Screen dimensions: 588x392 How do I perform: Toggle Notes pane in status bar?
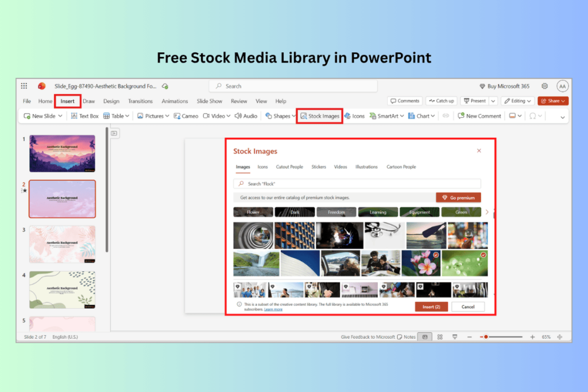(406, 337)
